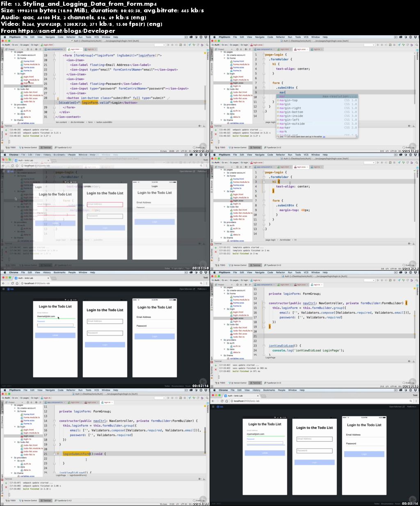The image size is (420, 506).
Task: Click lightbulb icon beside loginSubmitForm line
Action: pyautogui.click(x=58, y=454)
